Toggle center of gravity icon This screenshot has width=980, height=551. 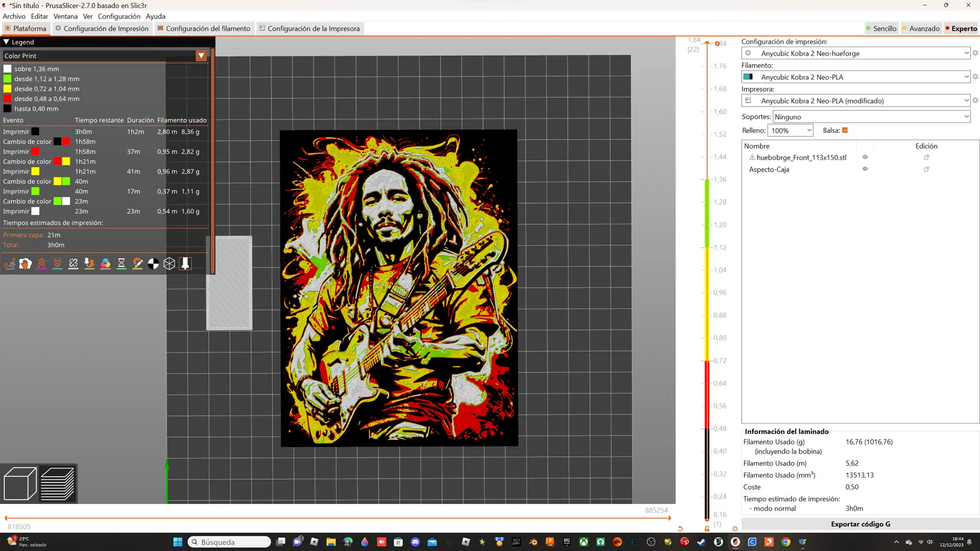click(153, 264)
